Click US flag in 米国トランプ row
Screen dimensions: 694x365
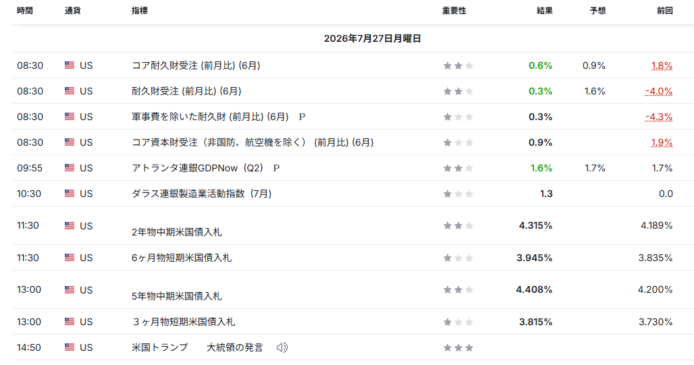69,347
